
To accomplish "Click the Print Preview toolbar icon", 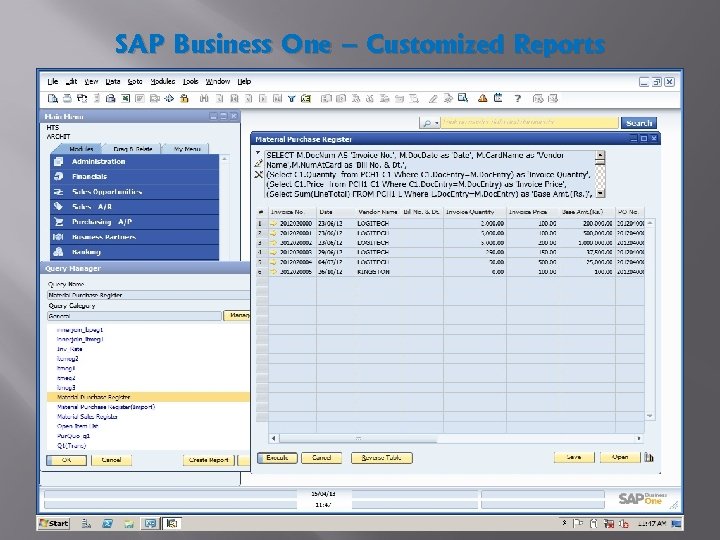I will pos(53,98).
